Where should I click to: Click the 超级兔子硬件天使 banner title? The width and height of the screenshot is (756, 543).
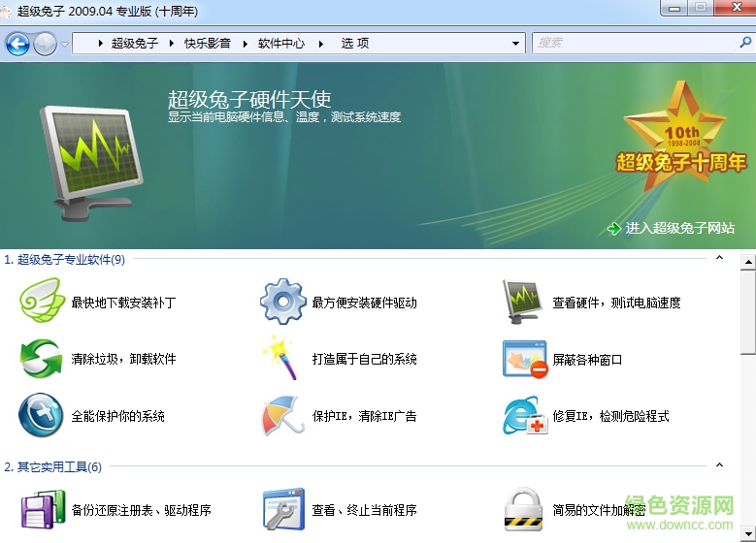click(x=249, y=100)
